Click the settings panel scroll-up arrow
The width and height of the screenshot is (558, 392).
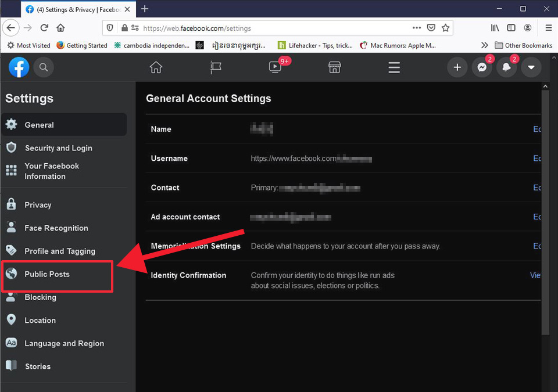[545, 86]
